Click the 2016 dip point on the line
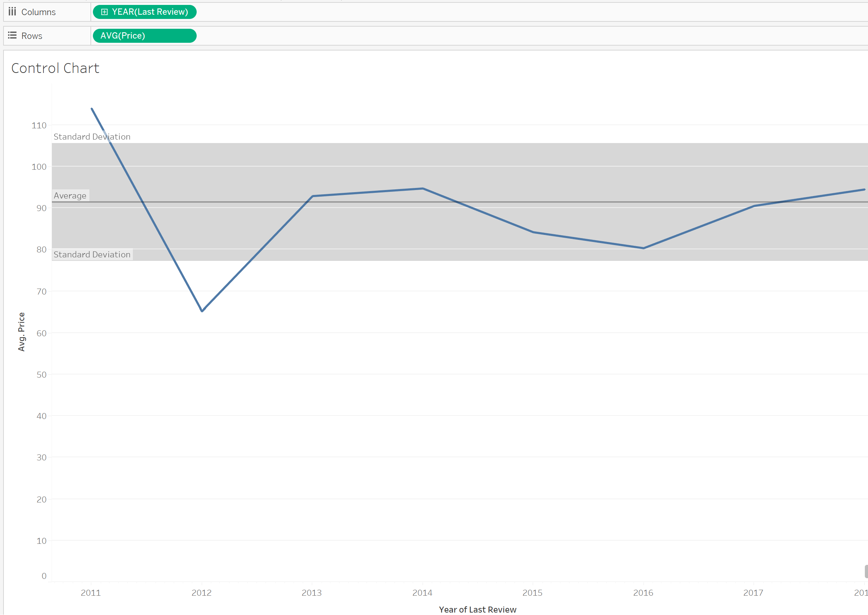The height and width of the screenshot is (615, 868). pyautogui.click(x=643, y=248)
